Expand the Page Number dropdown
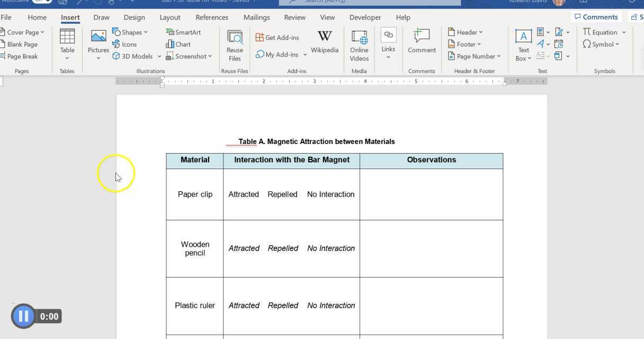The width and height of the screenshot is (644, 339). pyautogui.click(x=474, y=56)
